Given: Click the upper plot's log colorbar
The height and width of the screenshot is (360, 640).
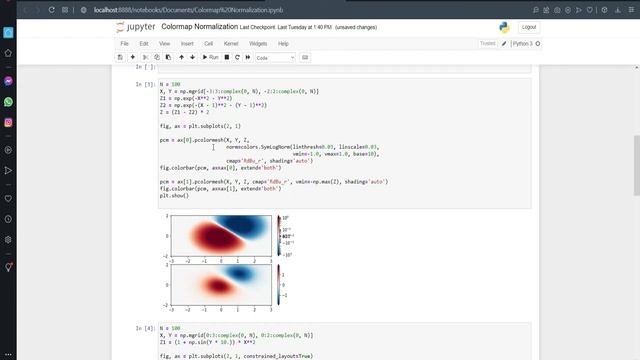Looking at the screenshot, I should [x=279, y=236].
